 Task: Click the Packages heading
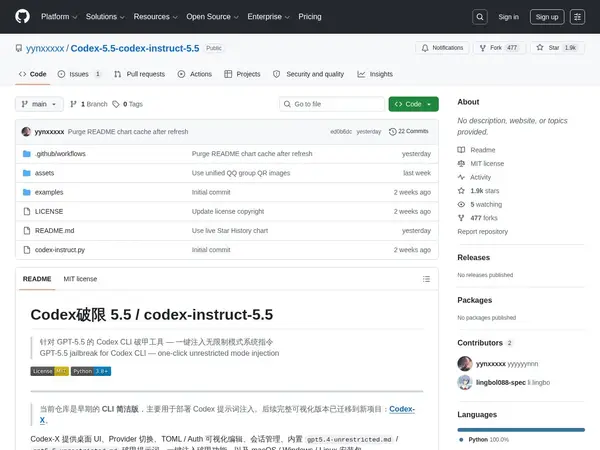pyautogui.click(x=474, y=300)
